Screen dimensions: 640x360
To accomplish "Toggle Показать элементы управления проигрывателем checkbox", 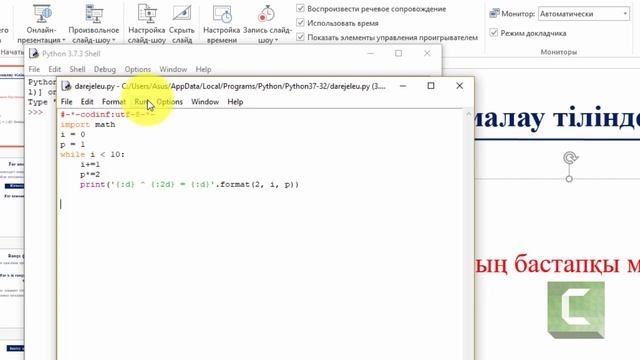I will click(300, 37).
